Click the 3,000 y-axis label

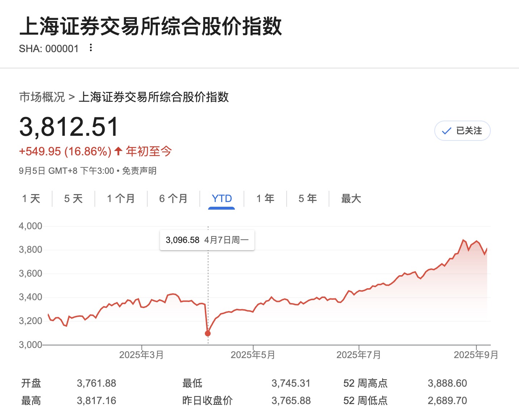point(31,345)
